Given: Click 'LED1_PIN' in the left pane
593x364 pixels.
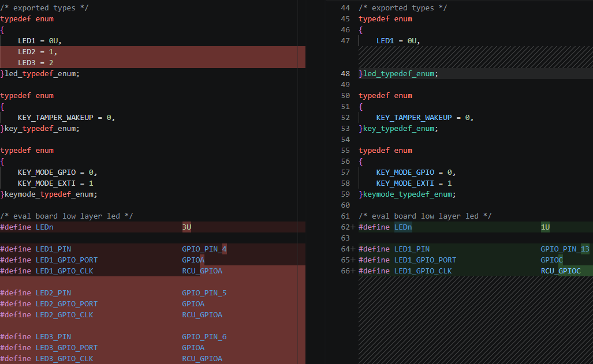Looking at the screenshot, I should coord(53,249).
